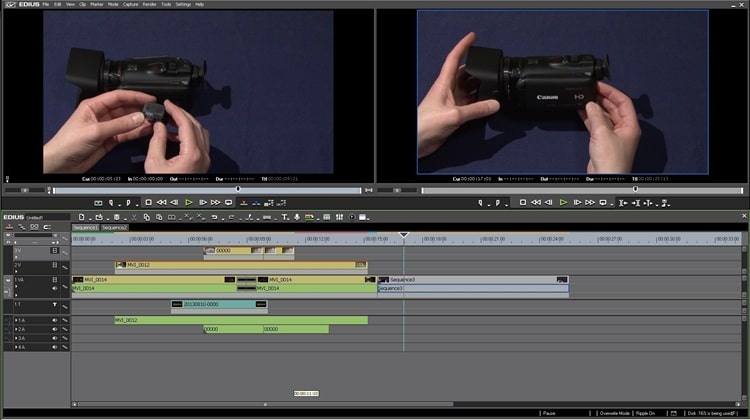
Task: Expand the 2V track mixer area
Action: (16, 272)
